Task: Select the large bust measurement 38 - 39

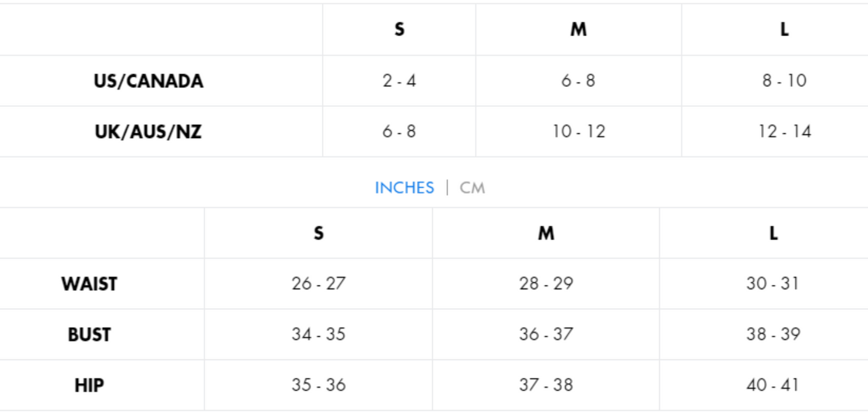Action: tap(773, 334)
